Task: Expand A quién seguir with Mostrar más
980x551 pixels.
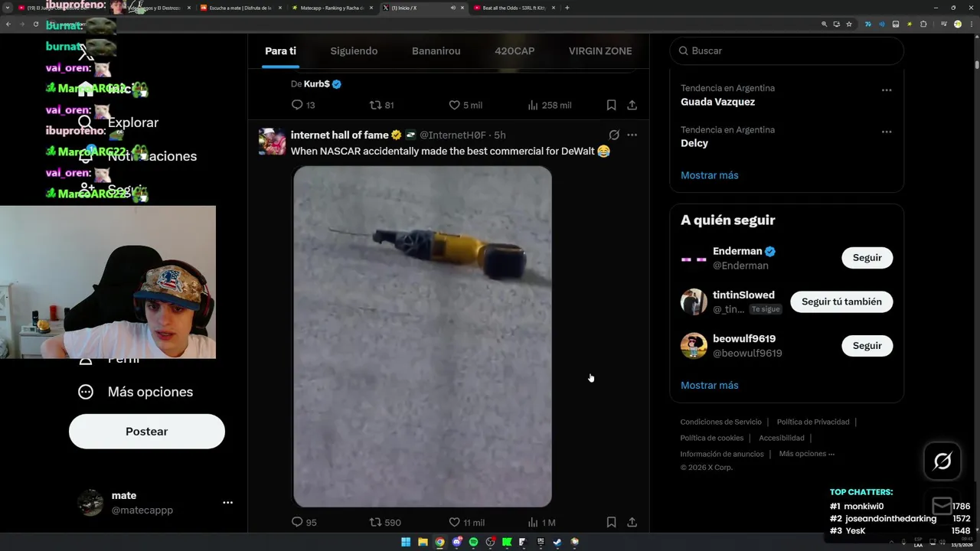Action: tap(710, 385)
